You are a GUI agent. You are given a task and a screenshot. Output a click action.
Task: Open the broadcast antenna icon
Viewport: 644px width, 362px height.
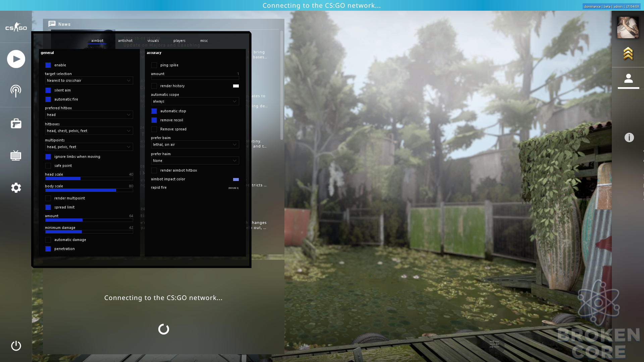[16, 91]
